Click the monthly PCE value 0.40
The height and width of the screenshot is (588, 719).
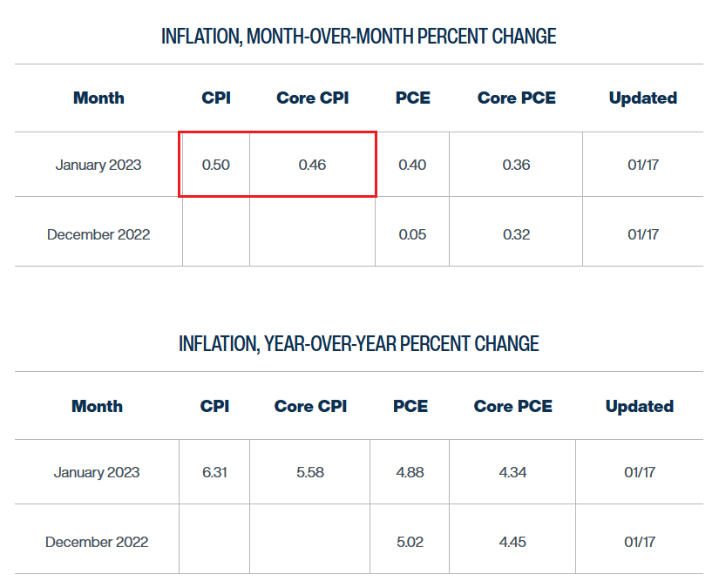tap(411, 165)
